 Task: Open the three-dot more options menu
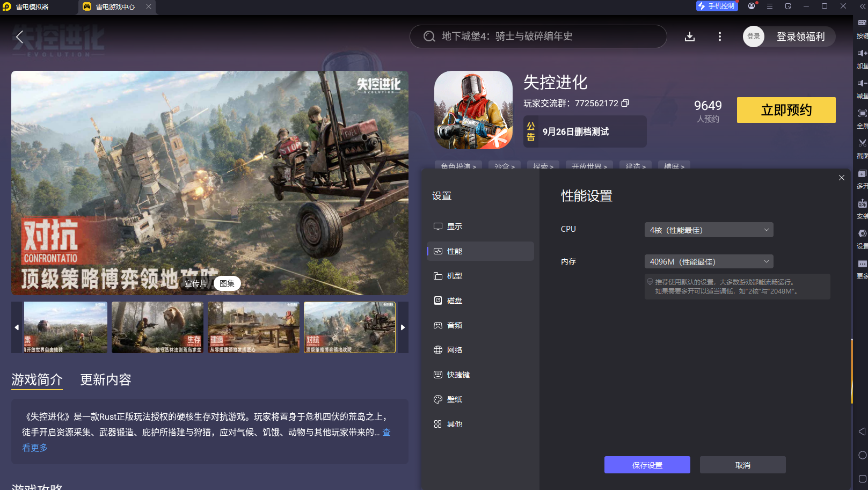(720, 36)
